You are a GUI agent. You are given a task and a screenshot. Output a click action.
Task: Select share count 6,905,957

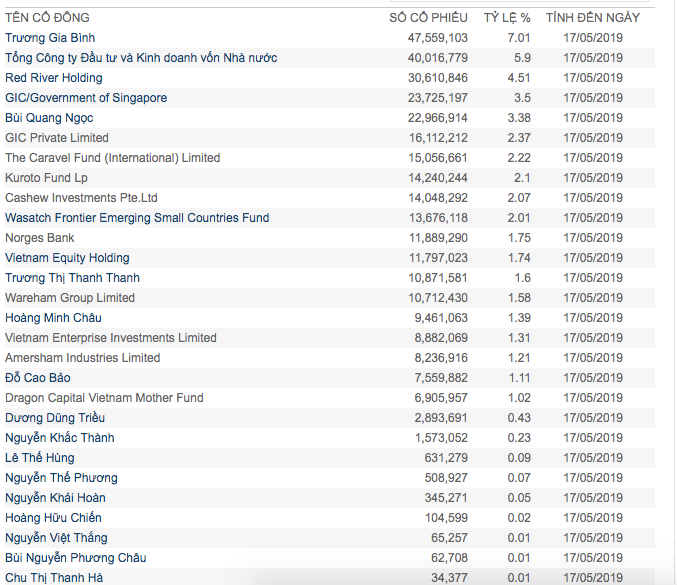coord(441,398)
